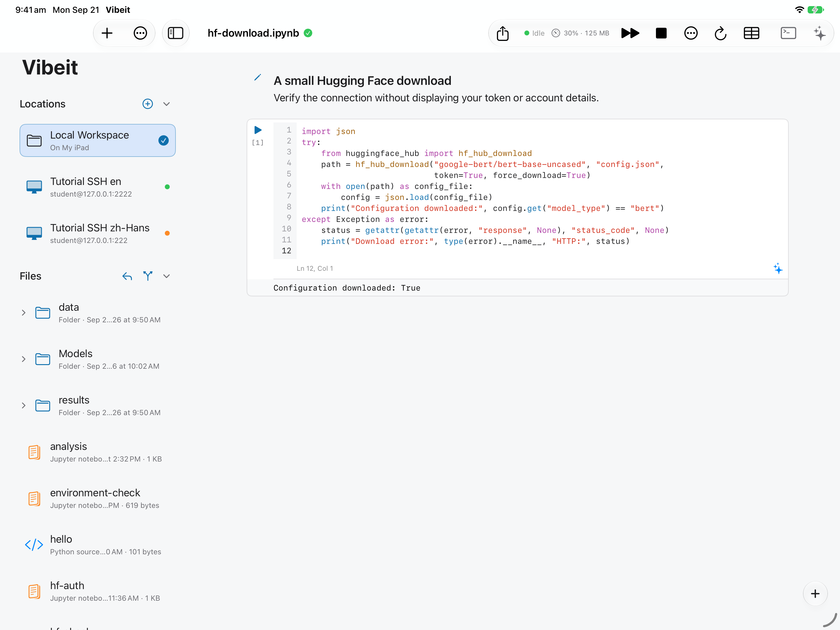Click the share icon in the toolbar

tap(502, 33)
